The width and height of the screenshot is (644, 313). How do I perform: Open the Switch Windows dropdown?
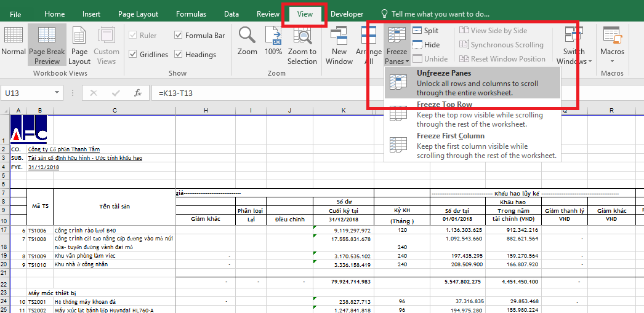coord(573,46)
